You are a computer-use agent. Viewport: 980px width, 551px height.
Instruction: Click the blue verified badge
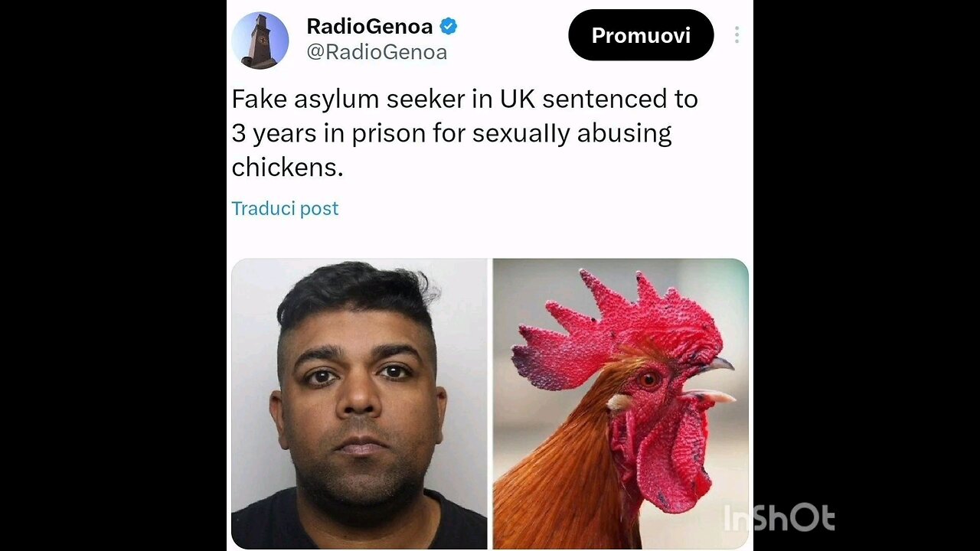[x=449, y=27]
